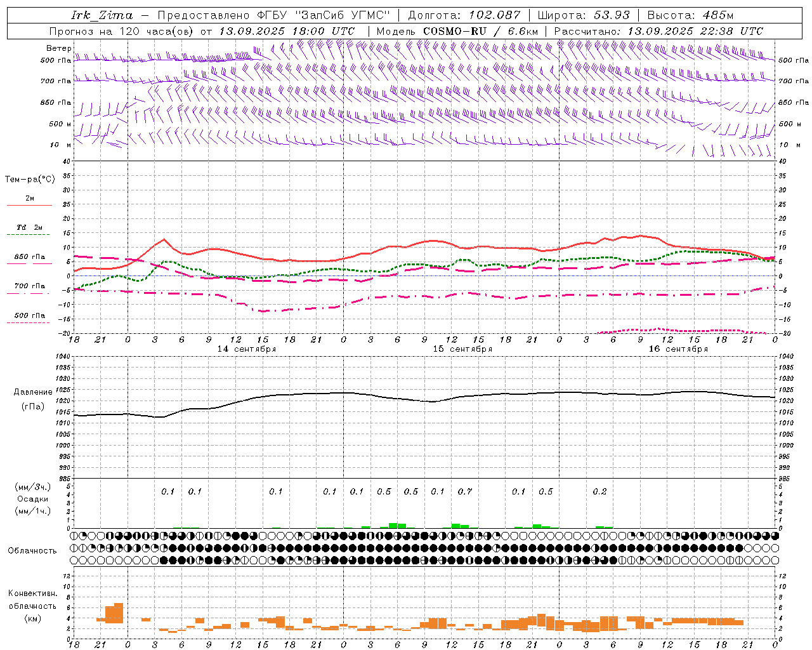Select the provider text ФГБУ "ЗапСиб УГМС"

pos(325,15)
